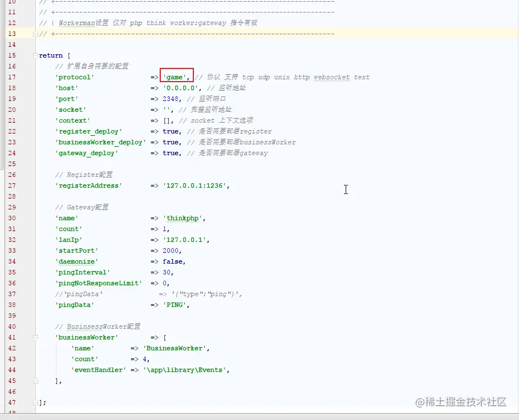Viewport: 519px width, 420px height.
Task: Click the Gateway配置 comment on line 29
Action: coord(82,207)
